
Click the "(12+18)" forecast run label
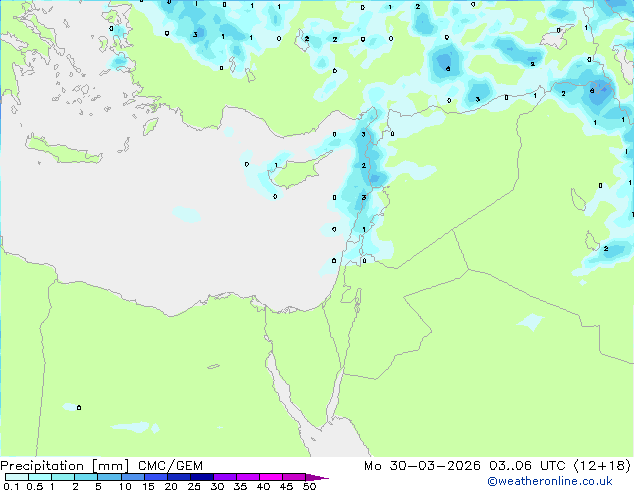[602, 466]
